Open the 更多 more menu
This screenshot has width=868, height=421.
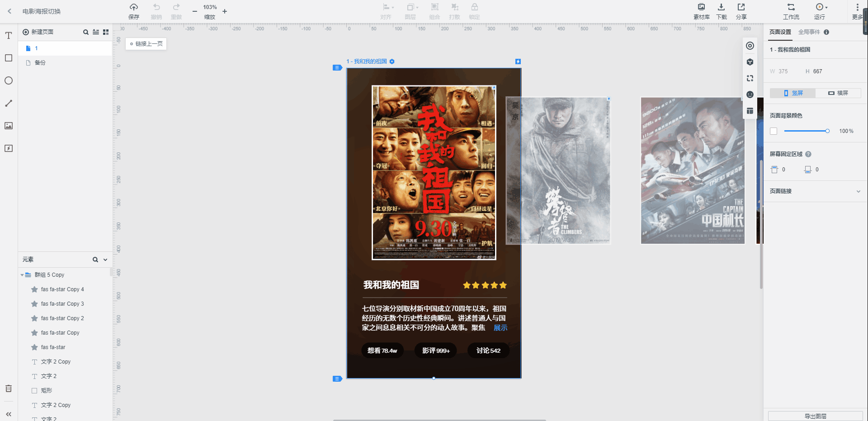click(x=857, y=11)
